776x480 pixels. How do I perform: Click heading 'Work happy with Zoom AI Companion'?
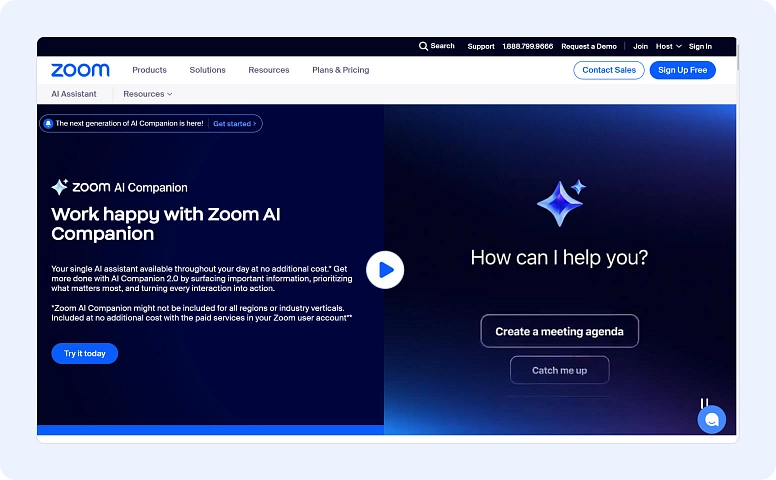pos(166,224)
